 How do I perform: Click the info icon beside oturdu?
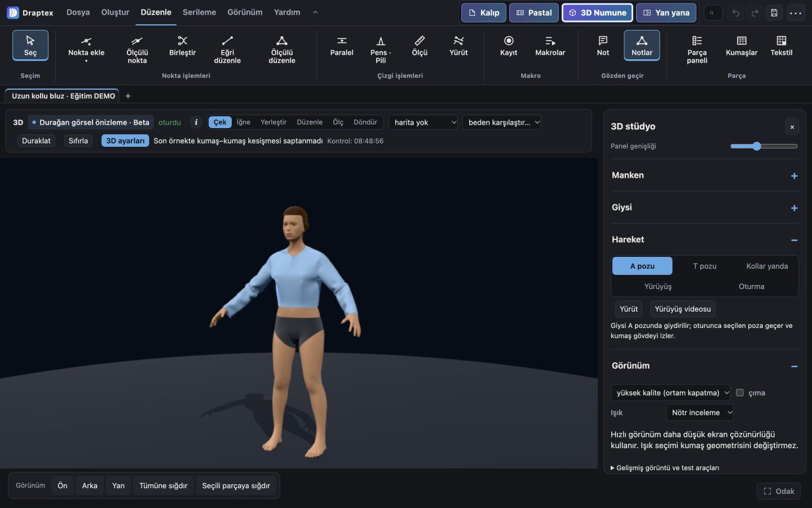click(x=196, y=122)
